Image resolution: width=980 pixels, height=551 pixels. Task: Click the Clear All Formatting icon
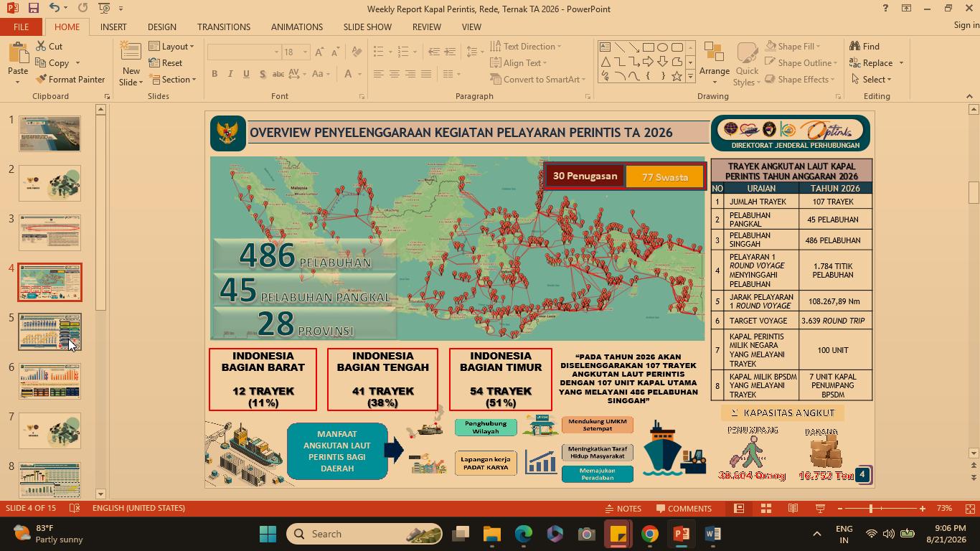(x=357, y=52)
